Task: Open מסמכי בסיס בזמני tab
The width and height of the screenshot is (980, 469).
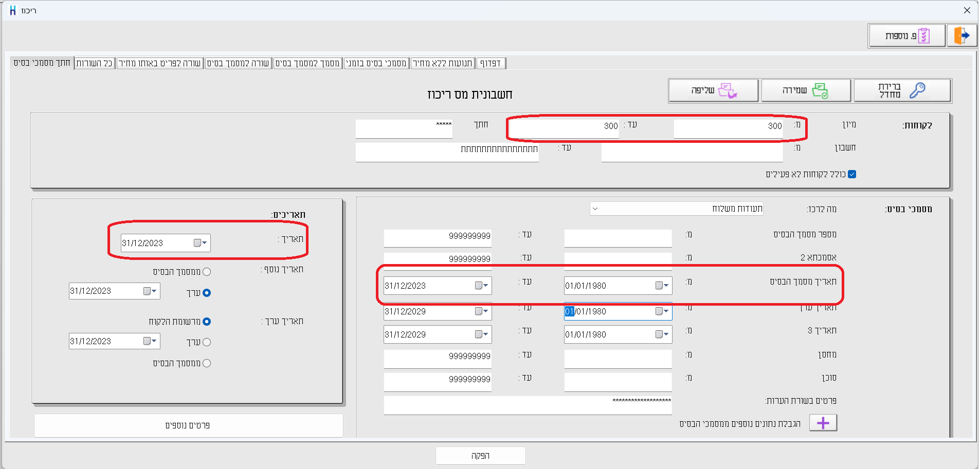Action: point(376,63)
